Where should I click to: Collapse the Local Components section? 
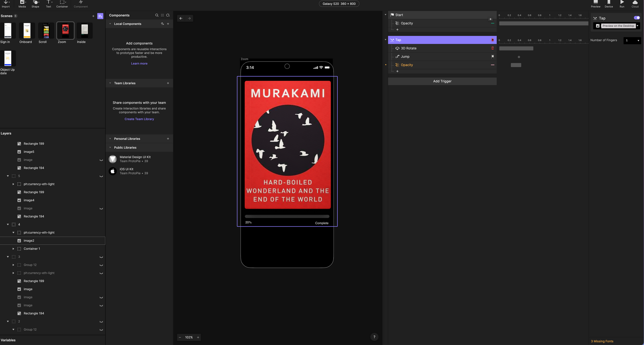pyautogui.click(x=110, y=24)
